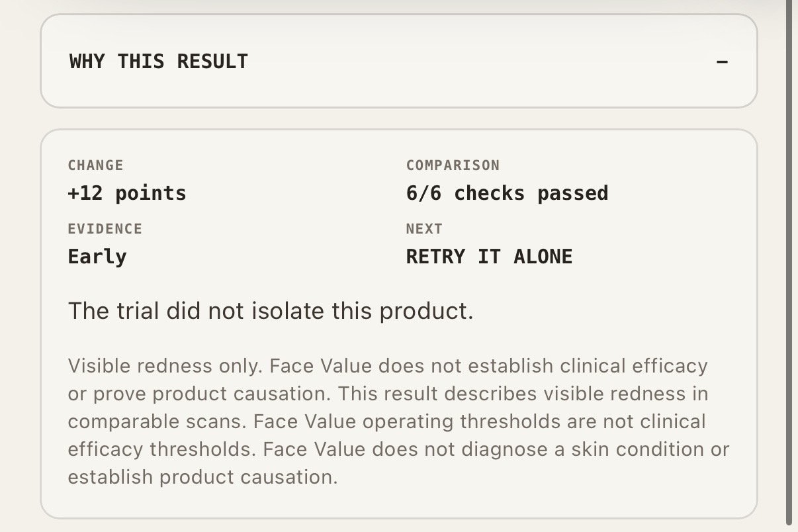Viewport: 798px width, 532px height.
Task: Click the 'Visible redness only' disclaimer line
Action: coord(388,366)
